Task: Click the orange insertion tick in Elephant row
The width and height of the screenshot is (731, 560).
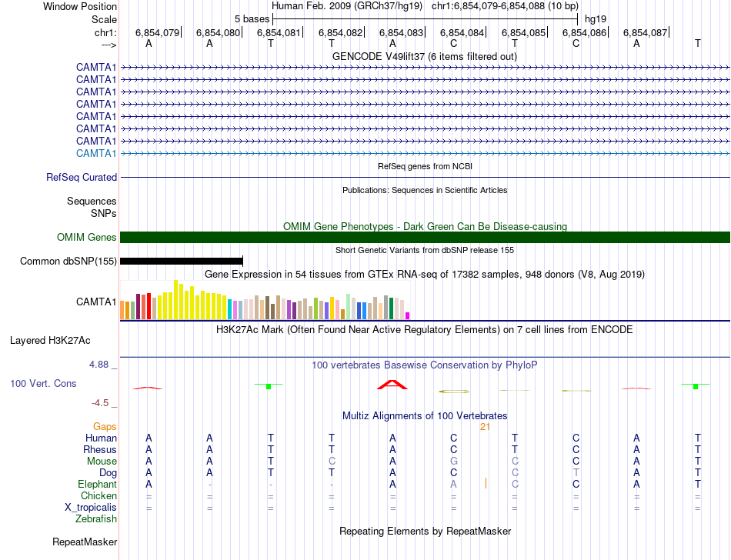Action: point(486,483)
